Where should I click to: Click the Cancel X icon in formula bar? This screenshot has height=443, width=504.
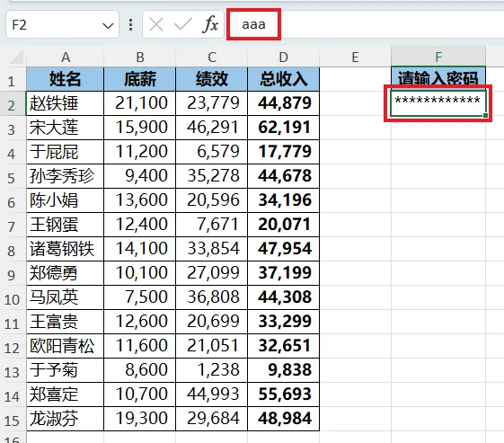click(x=156, y=24)
